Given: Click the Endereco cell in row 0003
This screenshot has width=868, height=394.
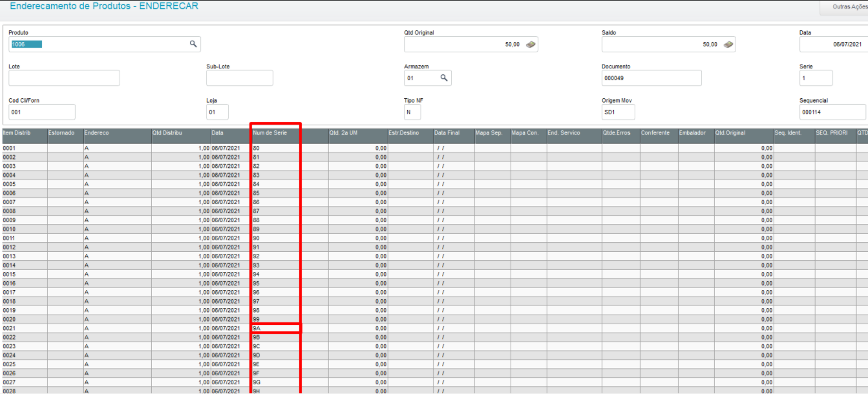Looking at the screenshot, I should coord(118,166).
